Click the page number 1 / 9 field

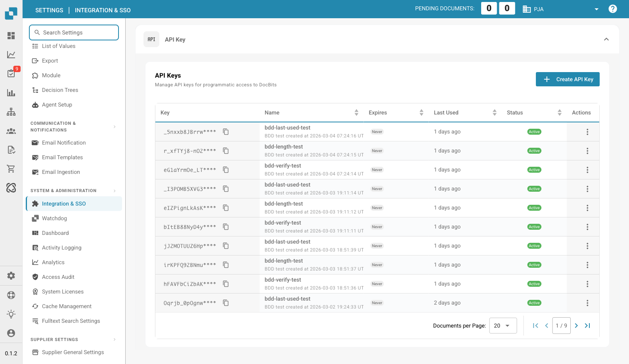click(x=562, y=326)
